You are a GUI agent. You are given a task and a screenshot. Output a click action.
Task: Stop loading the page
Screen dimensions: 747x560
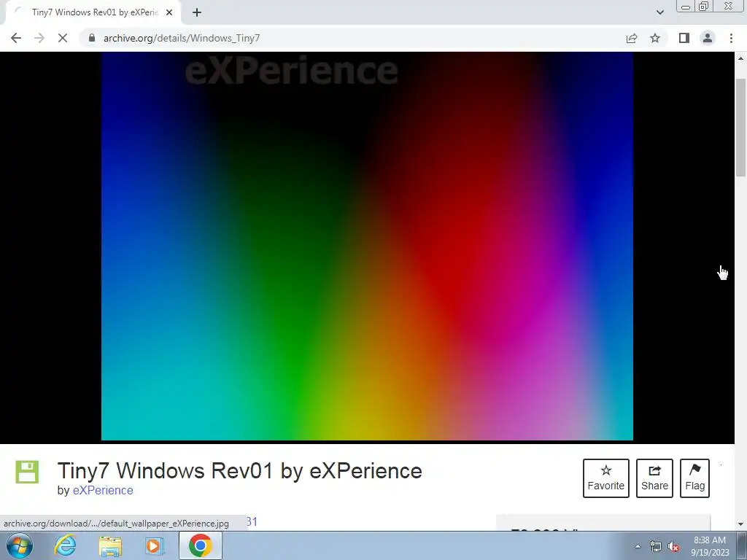(x=63, y=38)
